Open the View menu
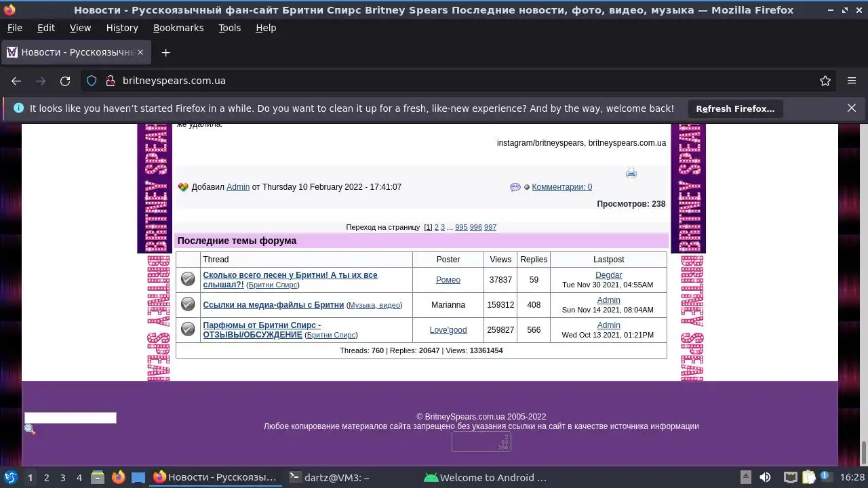The width and height of the screenshot is (868, 488). (x=80, y=28)
